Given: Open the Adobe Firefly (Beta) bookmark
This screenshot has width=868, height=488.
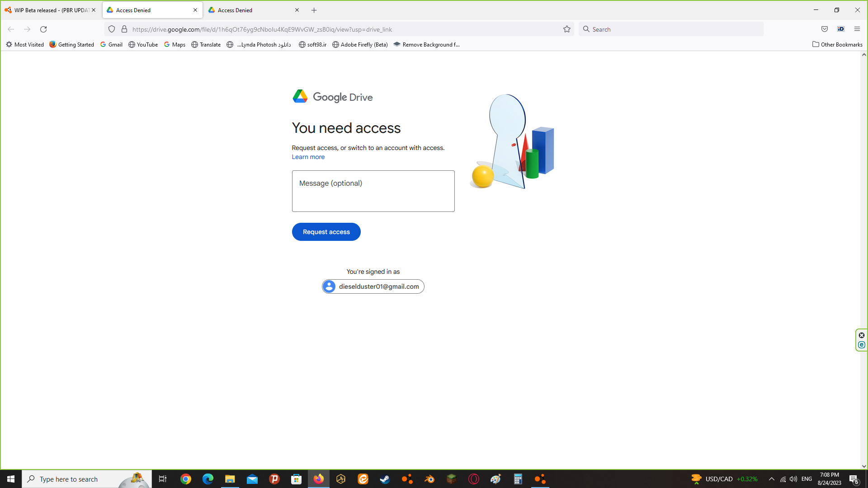Looking at the screenshot, I should coord(360,44).
